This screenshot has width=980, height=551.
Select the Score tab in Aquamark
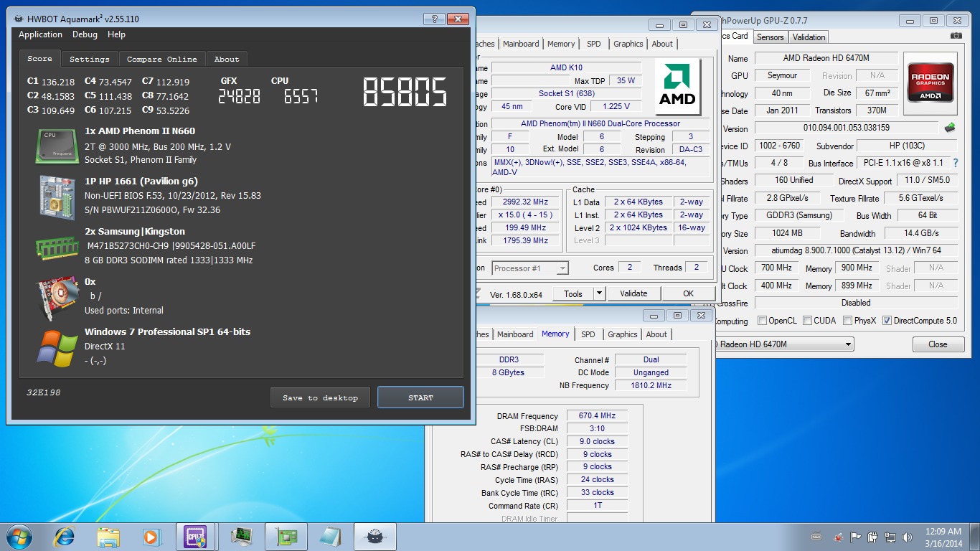[x=40, y=58]
